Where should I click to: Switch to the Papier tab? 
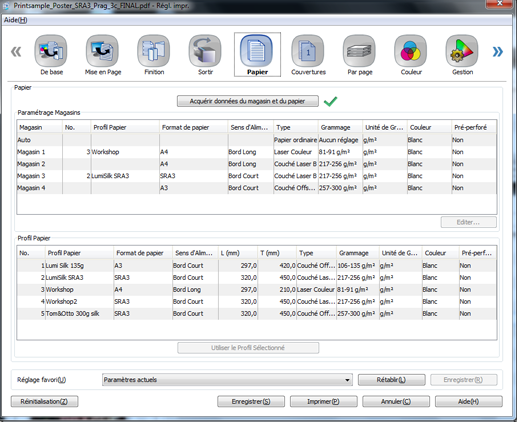[x=257, y=54]
